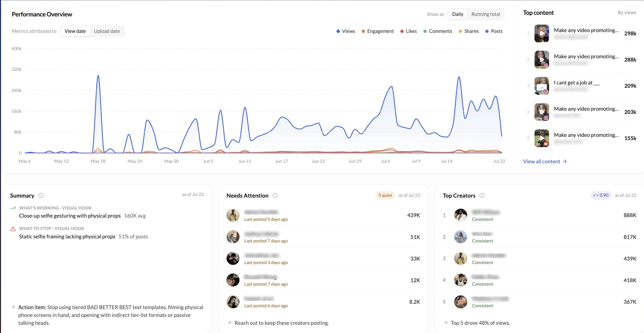Screen dimensions: 644x333
Task: Toggle the Shares legend series
Action: pos(468,31)
